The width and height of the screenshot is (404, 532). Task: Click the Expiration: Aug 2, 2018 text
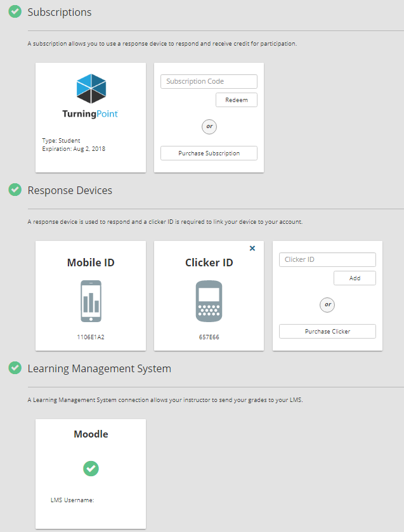coord(74,148)
